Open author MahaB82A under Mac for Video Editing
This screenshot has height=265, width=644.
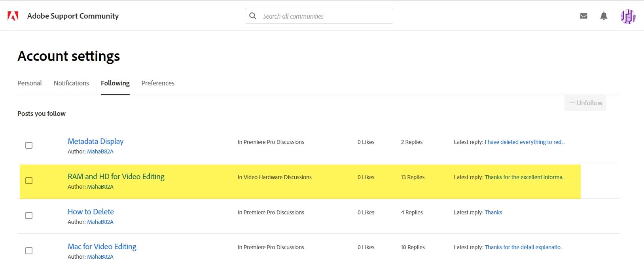pyautogui.click(x=100, y=257)
